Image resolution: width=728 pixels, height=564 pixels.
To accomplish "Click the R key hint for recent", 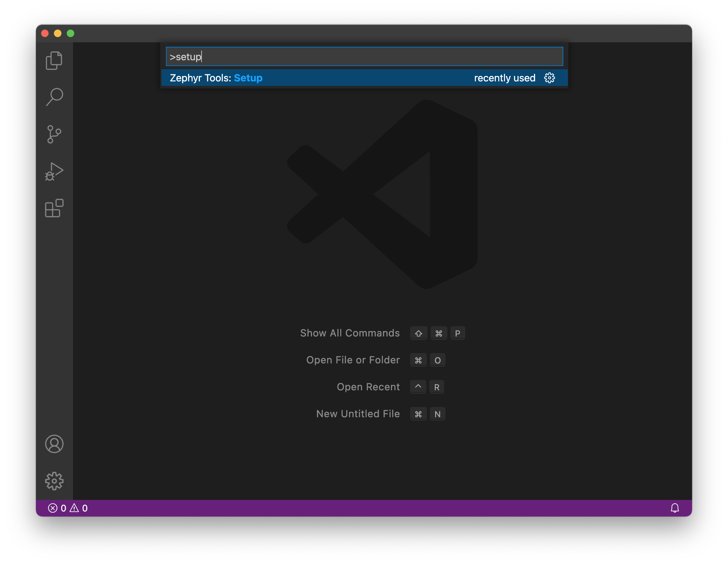I will 437,387.
